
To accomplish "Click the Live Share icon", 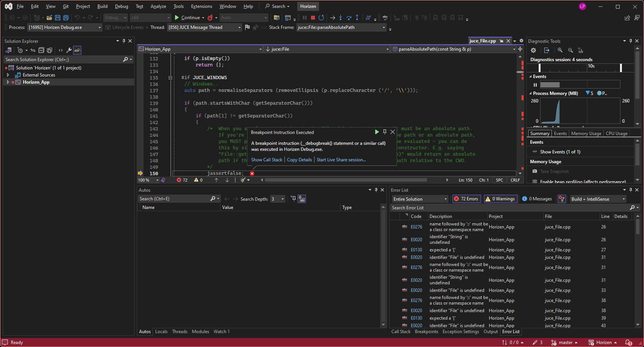I will [x=627, y=18].
